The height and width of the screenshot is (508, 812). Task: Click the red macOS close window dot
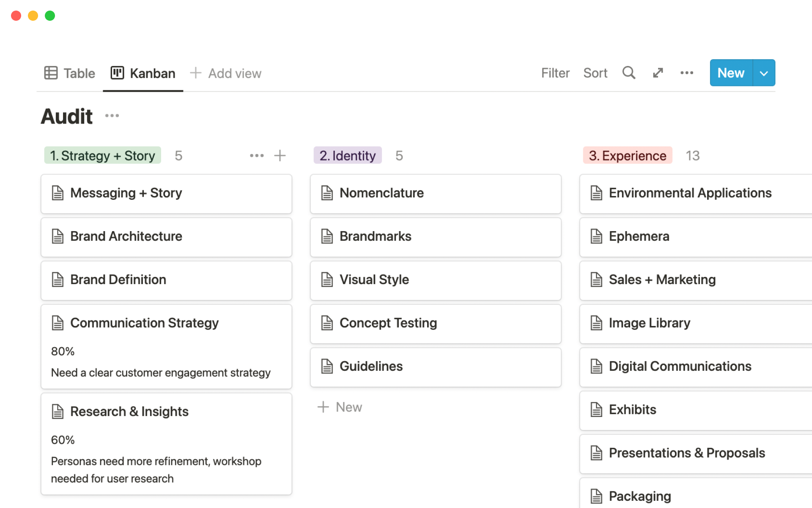pos(16,16)
